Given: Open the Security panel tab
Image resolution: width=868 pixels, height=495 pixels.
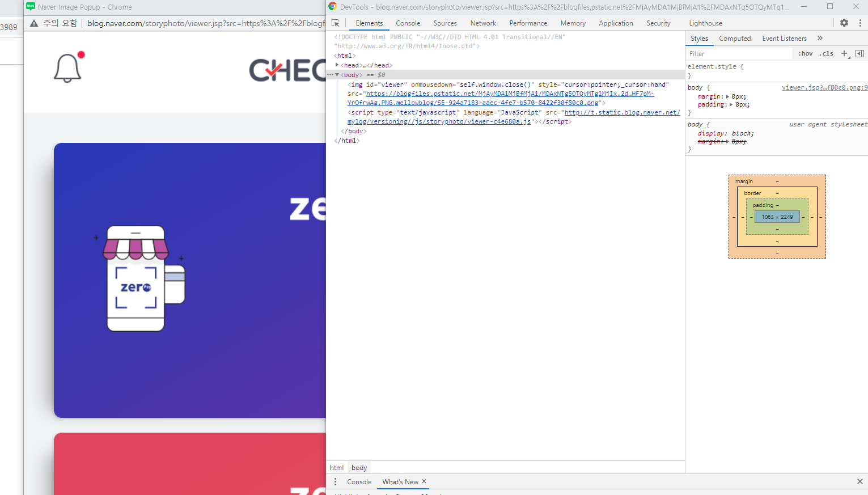Looking at the screenshot, I should coord(658,23).
